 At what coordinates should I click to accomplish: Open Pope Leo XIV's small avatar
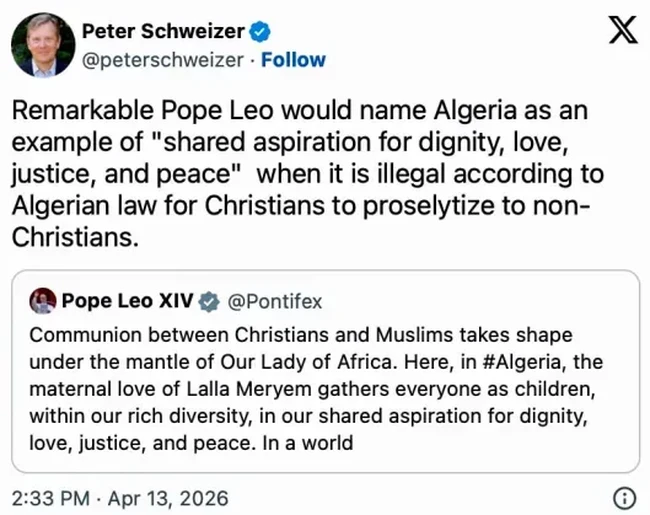click(43, 300)
